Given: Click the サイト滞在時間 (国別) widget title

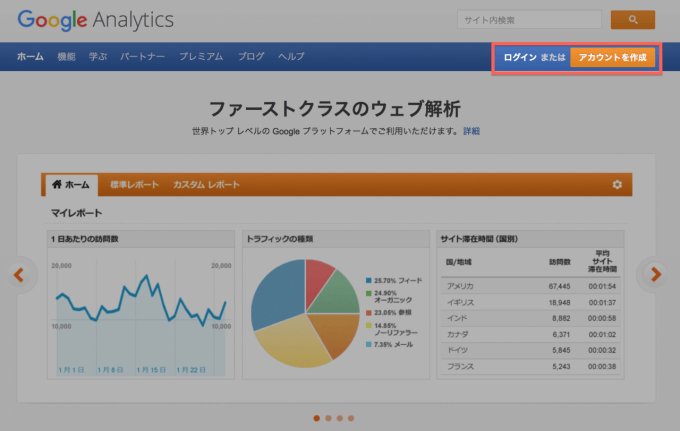Looking at the screenshot, I should tap(479, 239).
